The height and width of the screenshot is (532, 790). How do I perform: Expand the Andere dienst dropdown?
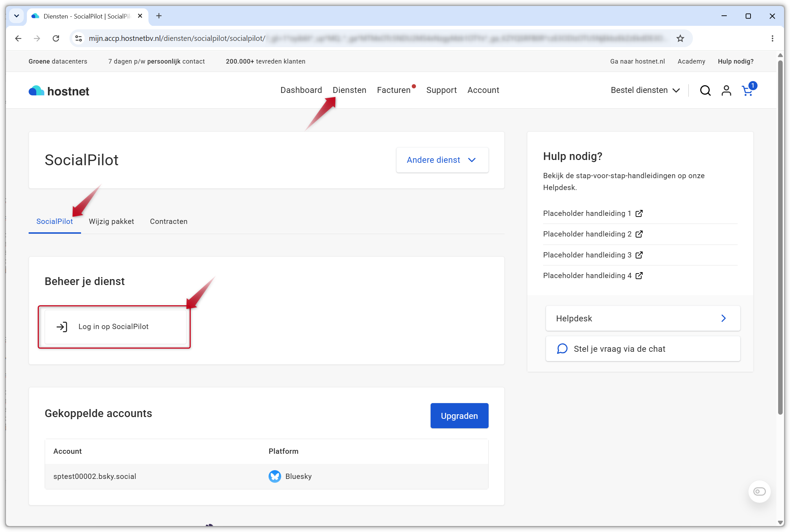tap(442, 160)
